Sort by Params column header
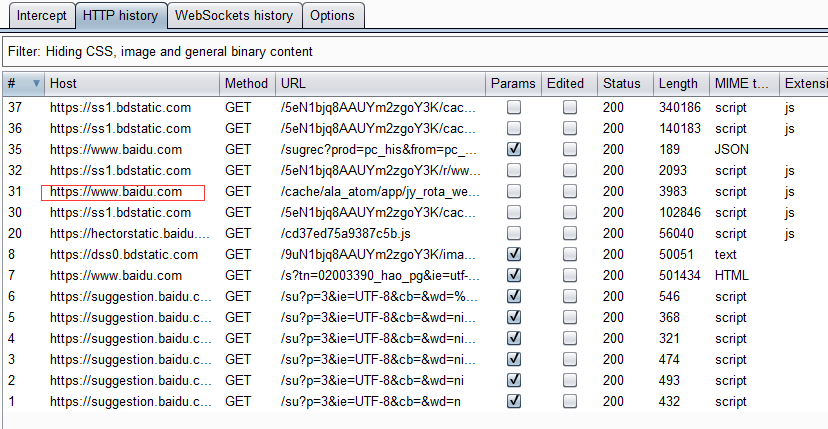The height and width of the screenshot is (429, 828). [513, 84]
